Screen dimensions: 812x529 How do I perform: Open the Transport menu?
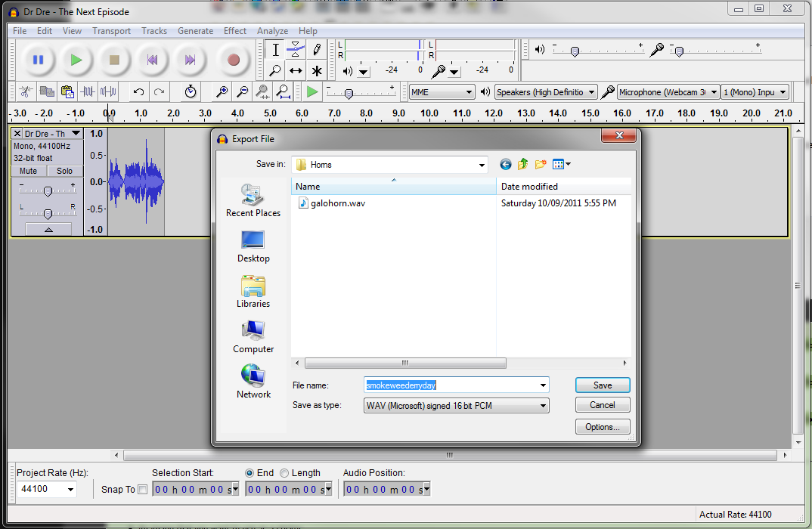pyautogui.click(x=111, y=31)
